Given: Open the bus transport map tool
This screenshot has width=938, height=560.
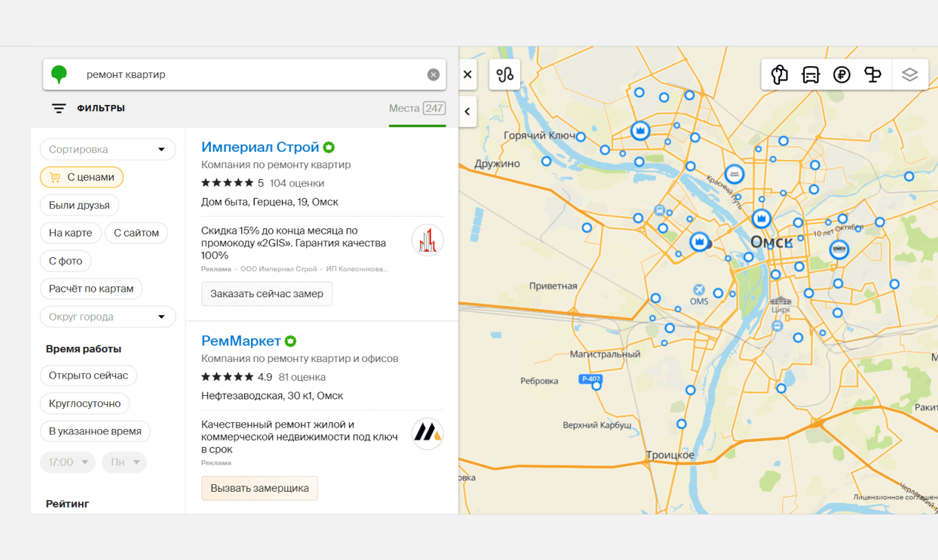Looking at the screenshot, I should [810, 74].
